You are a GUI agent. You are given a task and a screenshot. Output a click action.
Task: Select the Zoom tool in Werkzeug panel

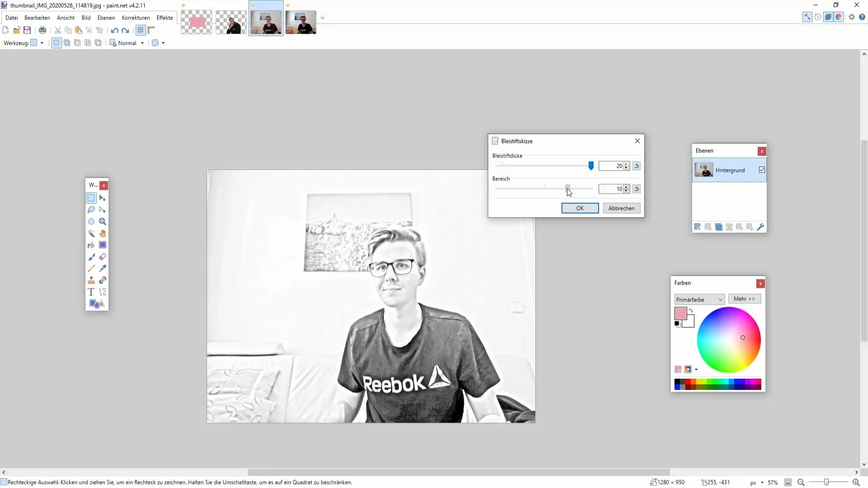103,221
